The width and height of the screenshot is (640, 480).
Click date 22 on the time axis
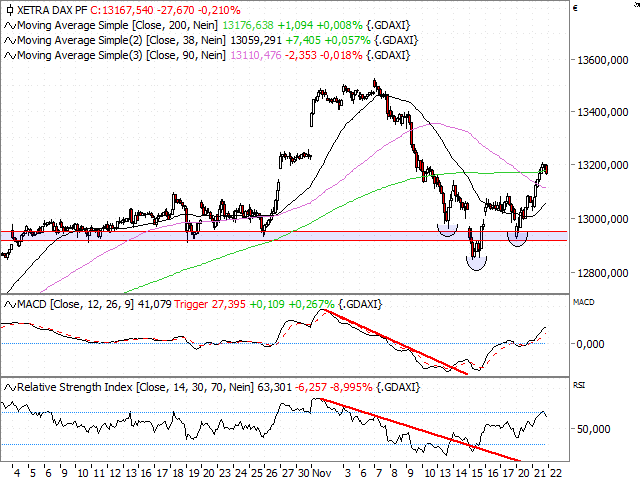tap(556, 473)
